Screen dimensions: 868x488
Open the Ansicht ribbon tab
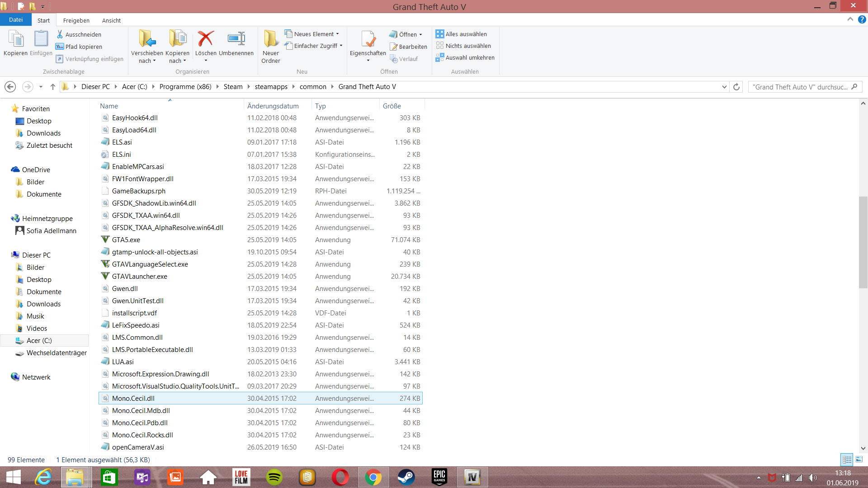111,20
